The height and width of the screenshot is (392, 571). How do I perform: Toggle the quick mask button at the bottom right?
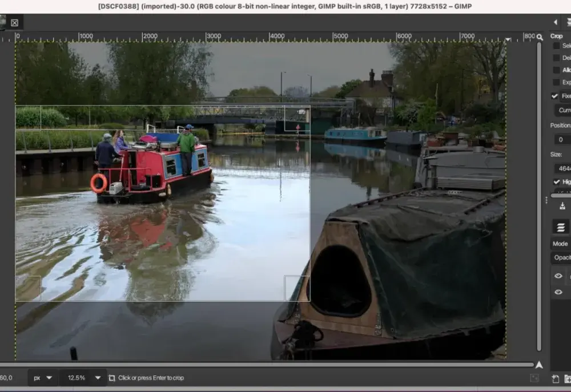(x=534, y=378)
